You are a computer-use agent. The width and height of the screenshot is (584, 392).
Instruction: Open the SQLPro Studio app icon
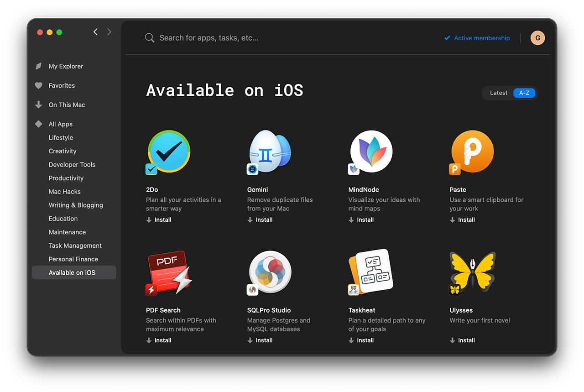point(270,272)
